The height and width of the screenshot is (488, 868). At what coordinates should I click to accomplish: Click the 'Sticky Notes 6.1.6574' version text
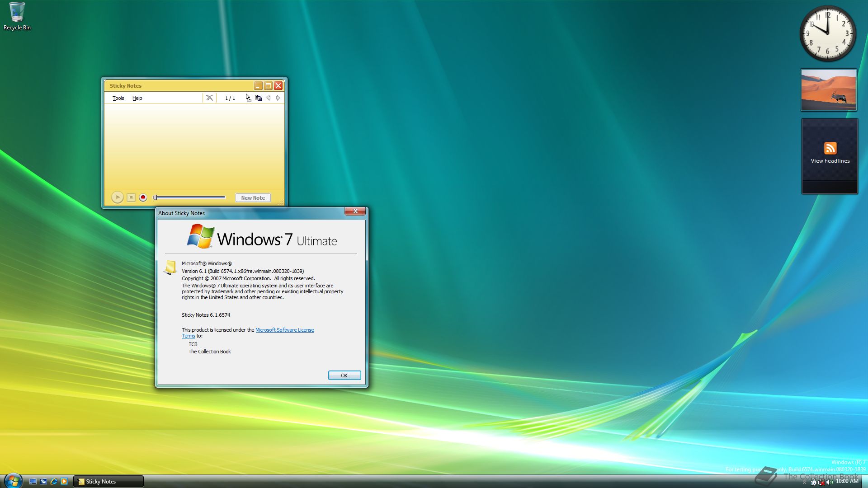206,315
